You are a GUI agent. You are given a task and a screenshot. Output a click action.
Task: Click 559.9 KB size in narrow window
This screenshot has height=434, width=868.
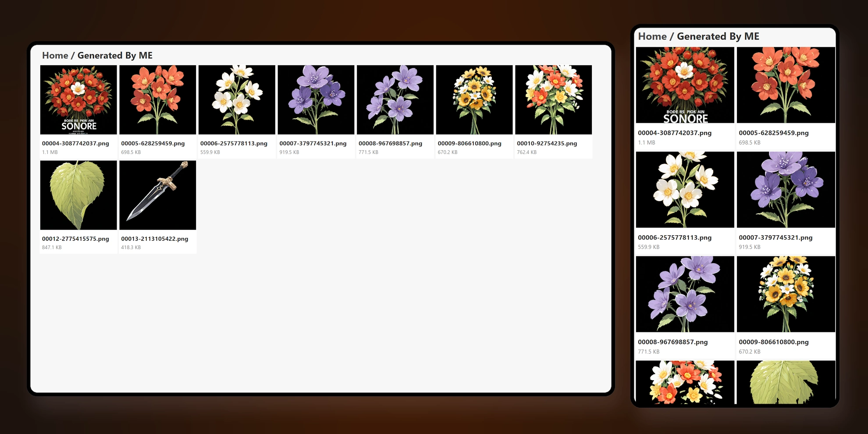649,247
